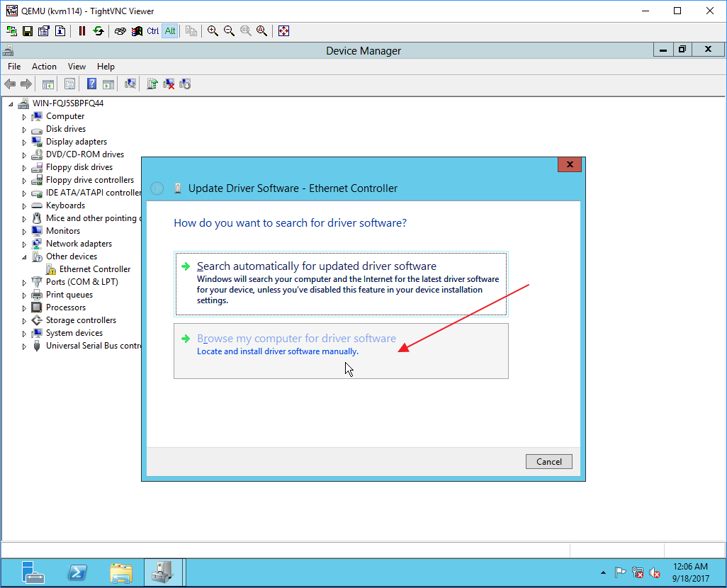727x588 pixels.
Task: Select the Monitors tree item
Action: click(x=62, y=231)
